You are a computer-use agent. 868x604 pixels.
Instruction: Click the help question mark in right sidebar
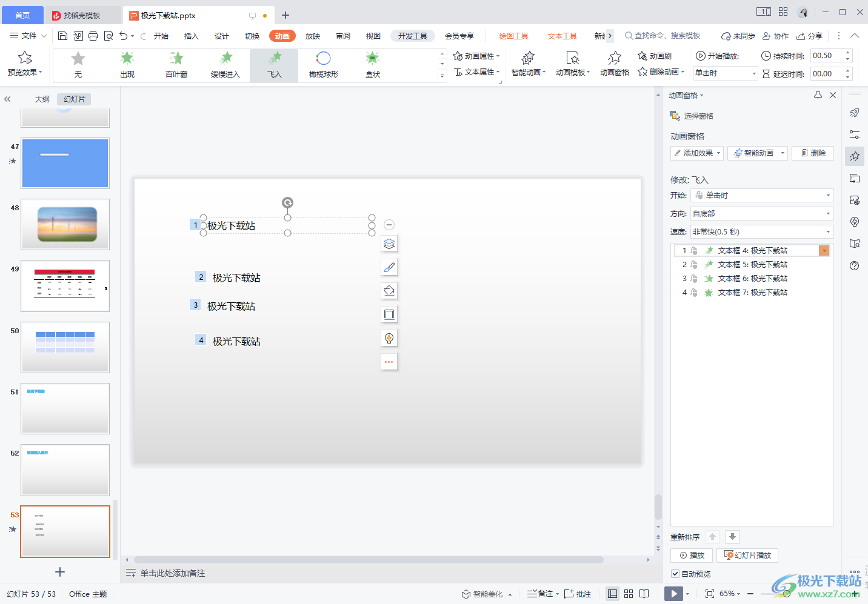point(855,265)
